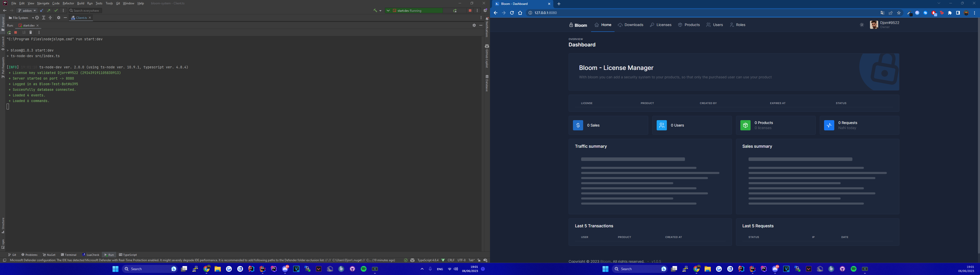The width and height of the screenshot is (980, 275).
Task: Open Database side panel
Action: tap(487, 83)
